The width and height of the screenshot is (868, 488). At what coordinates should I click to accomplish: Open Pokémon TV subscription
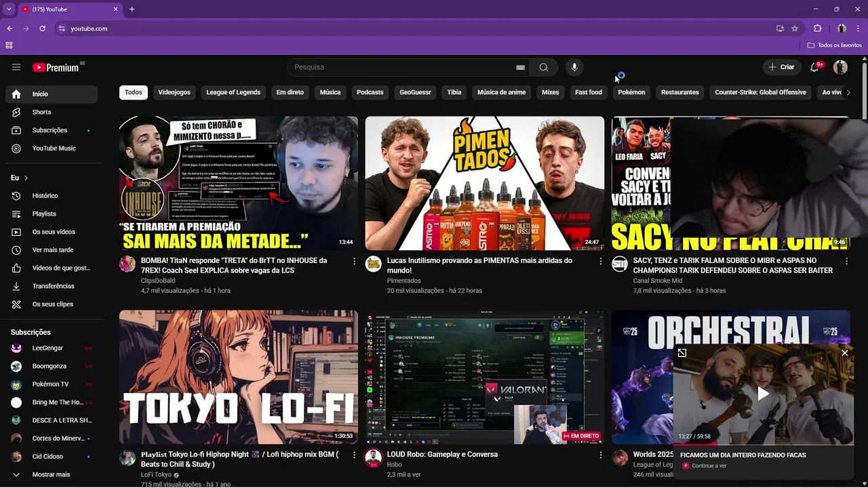[x=52, y=384]
